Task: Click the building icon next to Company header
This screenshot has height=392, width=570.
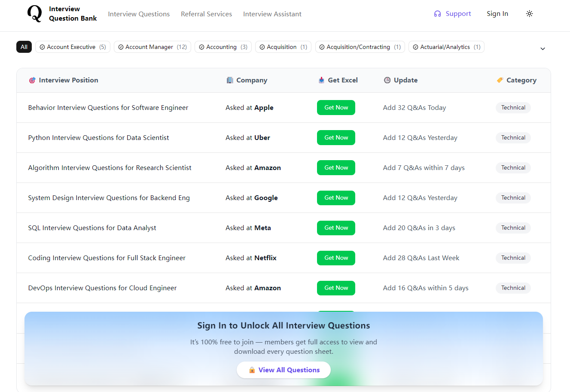Action: [229, 80]
